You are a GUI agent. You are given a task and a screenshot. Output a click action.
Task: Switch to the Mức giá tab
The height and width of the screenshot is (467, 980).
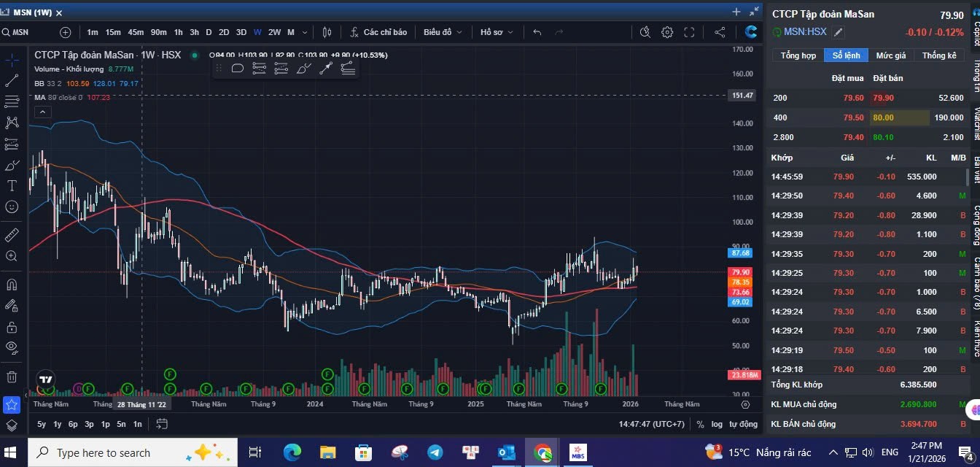891,55
